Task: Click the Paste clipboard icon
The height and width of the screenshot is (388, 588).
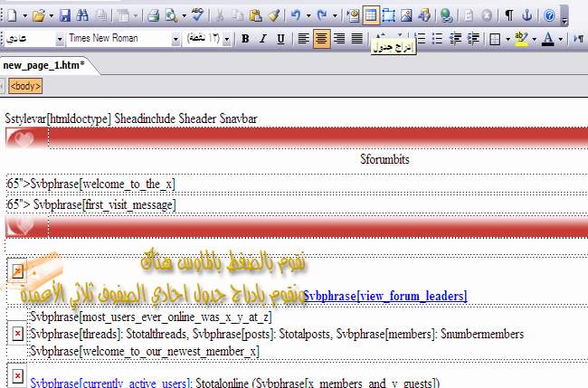Action: (257, 15)
